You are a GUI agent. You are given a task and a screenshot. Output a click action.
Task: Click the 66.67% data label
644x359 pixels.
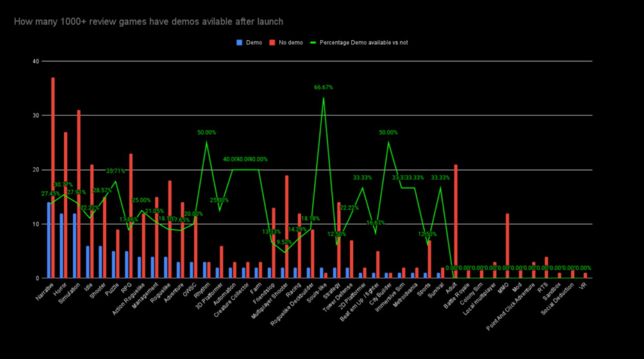point(324,87)
